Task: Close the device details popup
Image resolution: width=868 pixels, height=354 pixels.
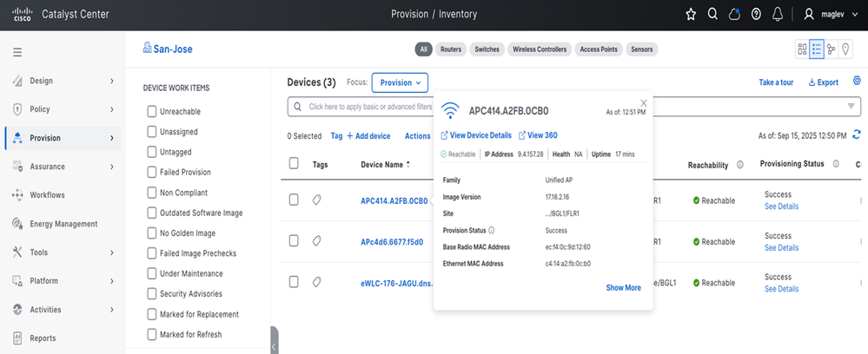Action: 643,103
